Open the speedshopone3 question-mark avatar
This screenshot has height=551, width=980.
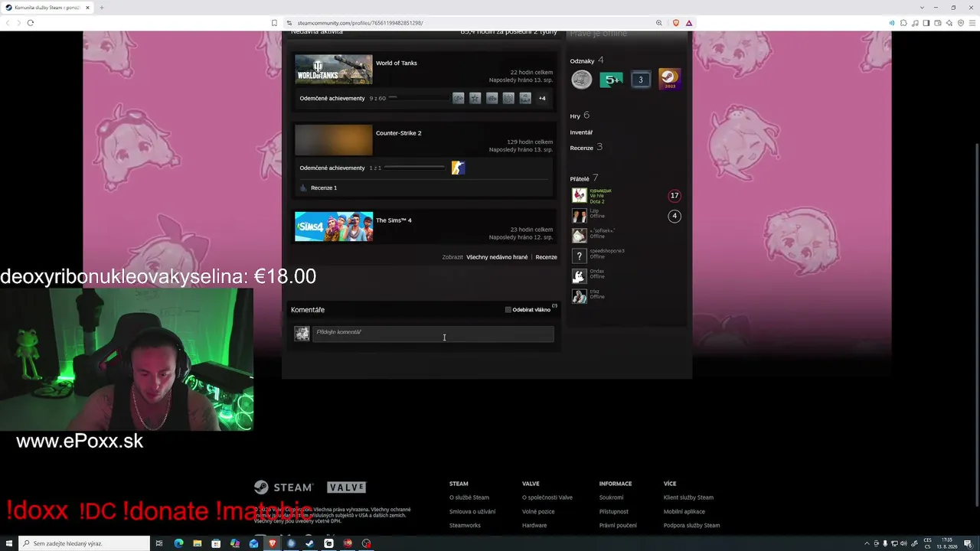pyautogui.click(x=580, y=256)
